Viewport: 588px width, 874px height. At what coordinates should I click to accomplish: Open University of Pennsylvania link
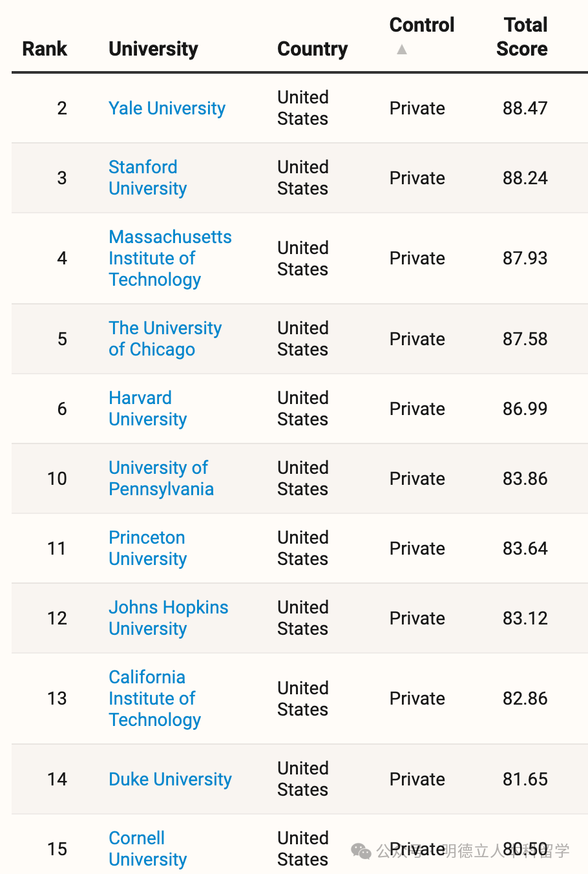[160, 478]
